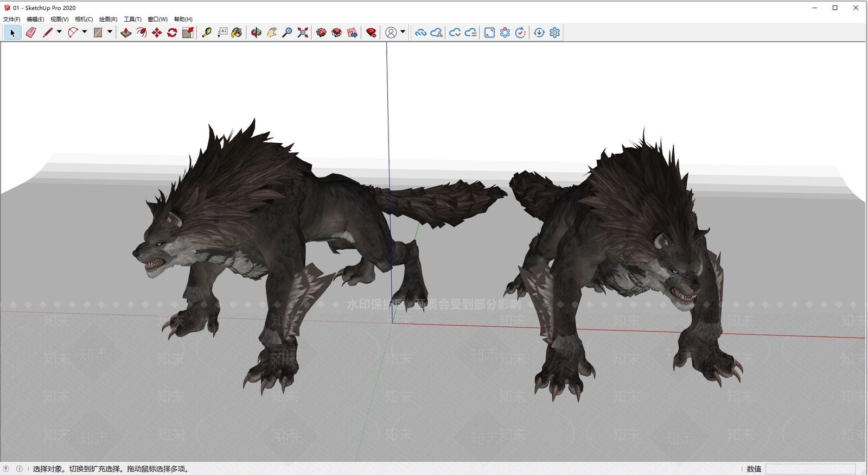
Task: Open the 视图(V) menu
Action: point(60,19)
